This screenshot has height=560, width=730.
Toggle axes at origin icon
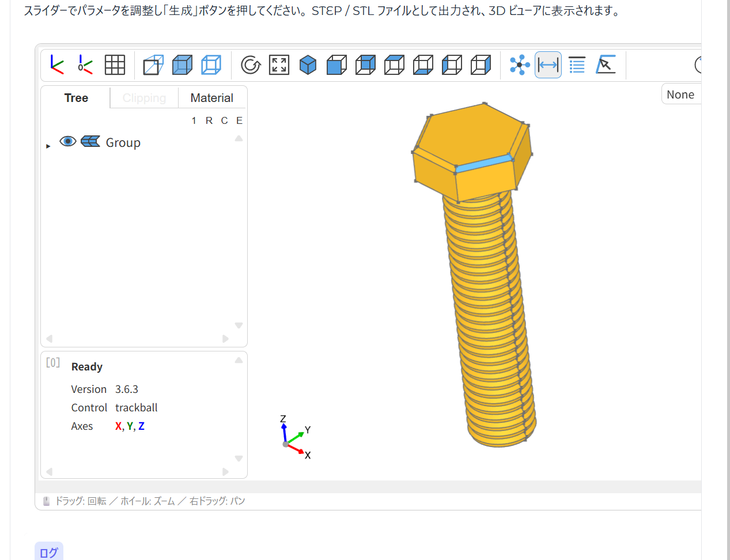pyautogui.click(x=85, y=65)
